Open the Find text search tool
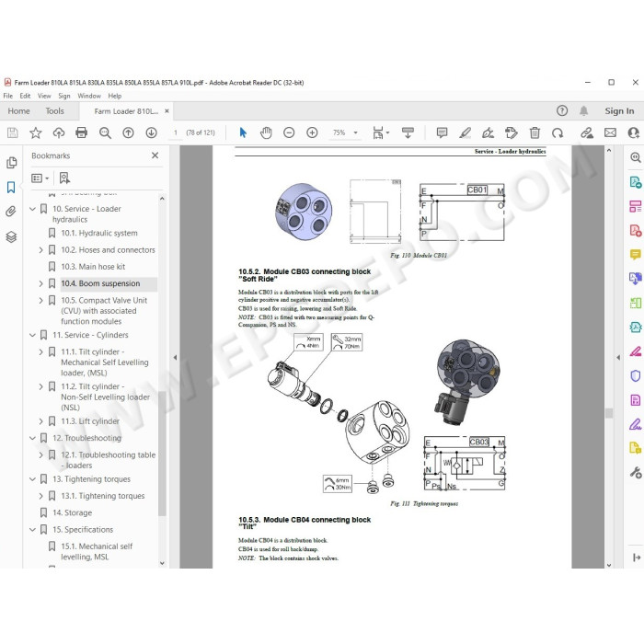644x644 pixels. click(105, 132)
